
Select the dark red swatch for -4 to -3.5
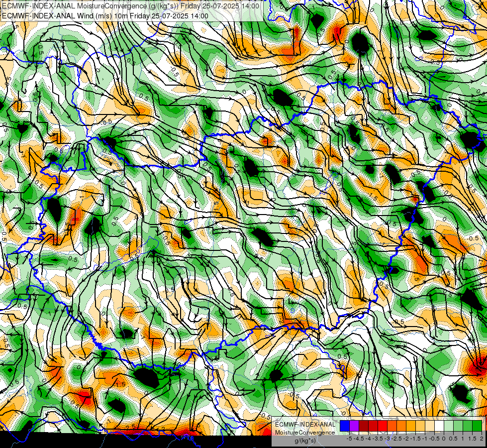[373, 426]
